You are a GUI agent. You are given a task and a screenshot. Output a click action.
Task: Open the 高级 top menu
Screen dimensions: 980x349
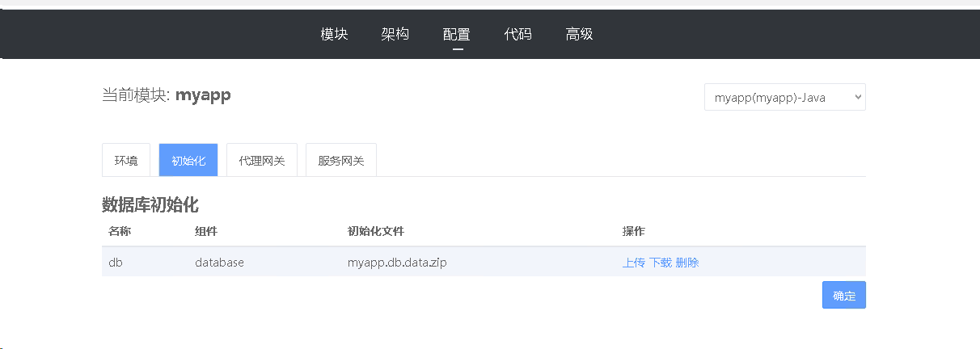(x=580, y=34)
